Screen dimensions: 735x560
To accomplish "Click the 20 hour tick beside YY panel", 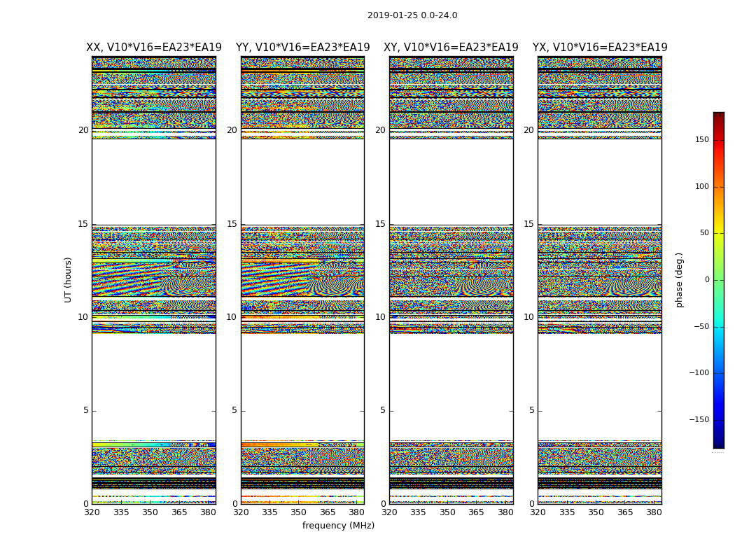I will pyautogui.click(x=232, y=130).
